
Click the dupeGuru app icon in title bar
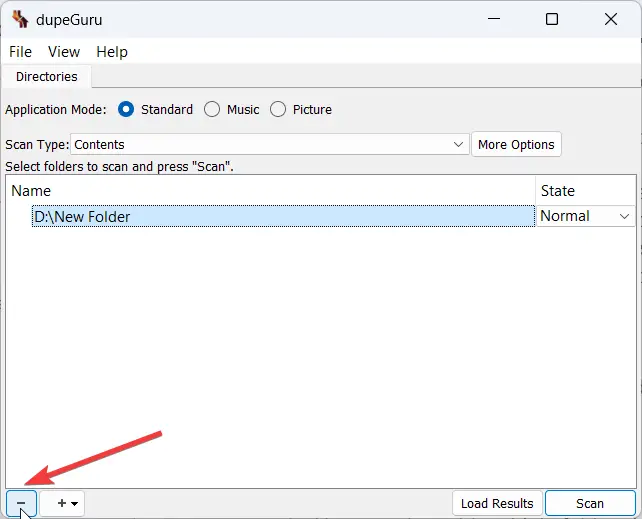[x=20, y=19]
